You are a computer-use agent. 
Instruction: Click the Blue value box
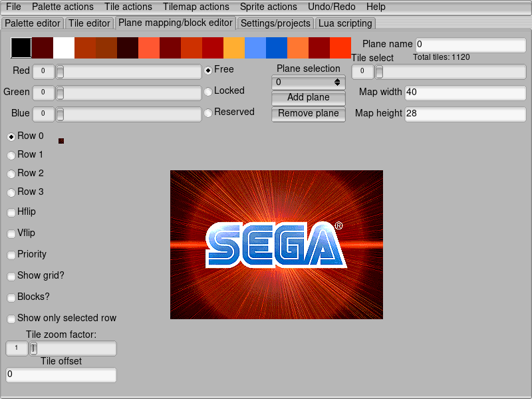pos(43,114)
